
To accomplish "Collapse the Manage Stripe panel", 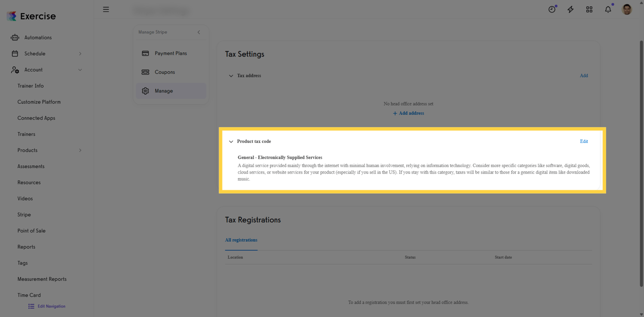I will point(198,32).
